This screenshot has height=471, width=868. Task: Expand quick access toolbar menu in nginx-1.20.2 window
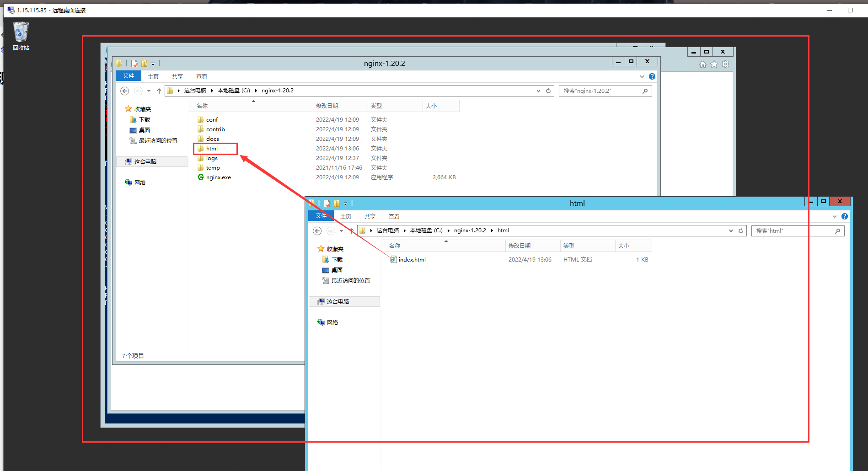click(x=153, y=64)
